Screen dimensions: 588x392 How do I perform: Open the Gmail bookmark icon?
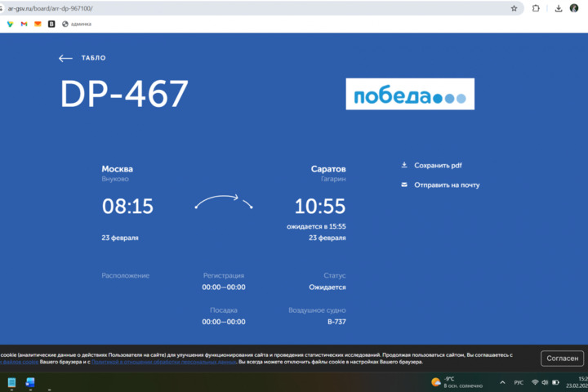[x=24, y=24]
